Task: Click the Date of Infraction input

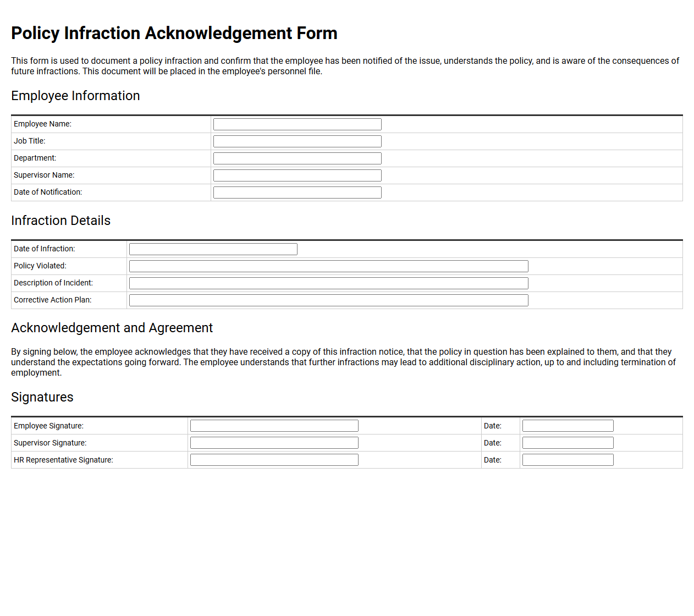Action: 213,249
